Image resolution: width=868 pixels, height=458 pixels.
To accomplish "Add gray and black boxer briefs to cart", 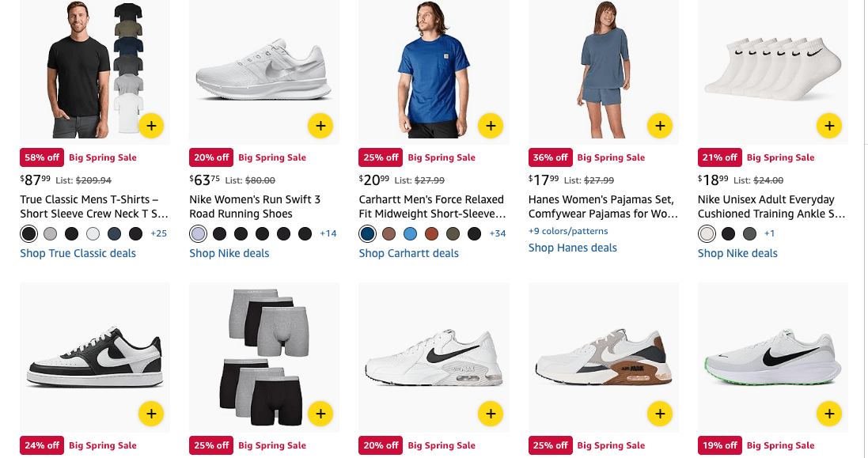I will [320, 413].
